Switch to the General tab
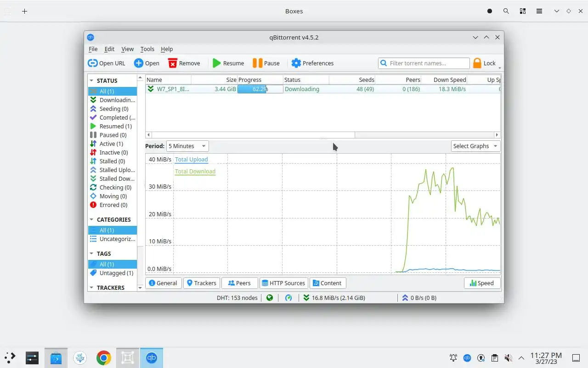Screen dimensions: 588x368 164,283
